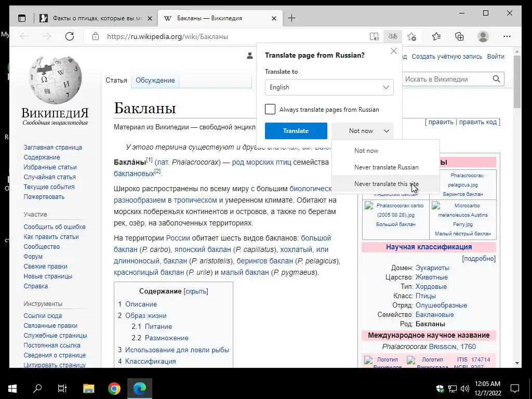This screenshot has height=399, width=532.
Task: Click scrollbar down arrow of page
Action: point(517,363)
